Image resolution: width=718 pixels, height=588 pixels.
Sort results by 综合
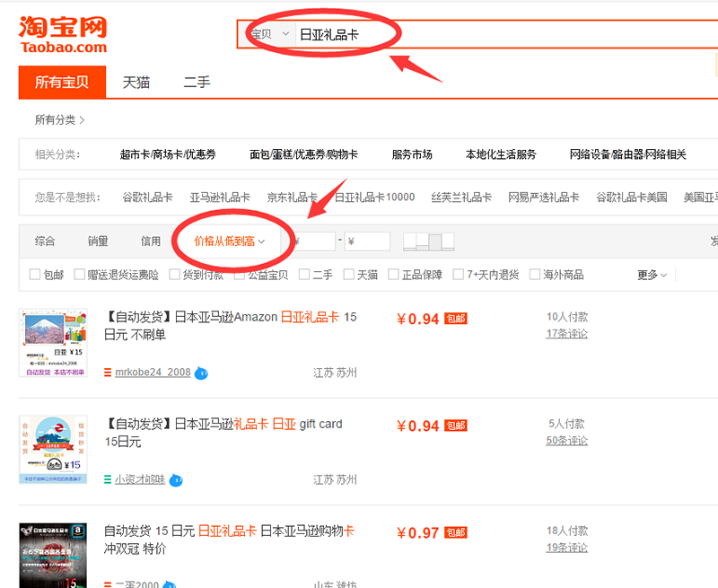[x=45, y=241]
